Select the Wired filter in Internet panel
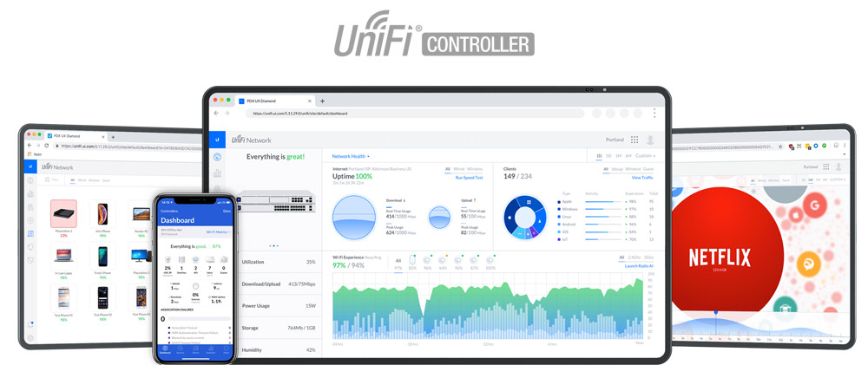Viewport: 868px width, 365px height. click(459, 168)
